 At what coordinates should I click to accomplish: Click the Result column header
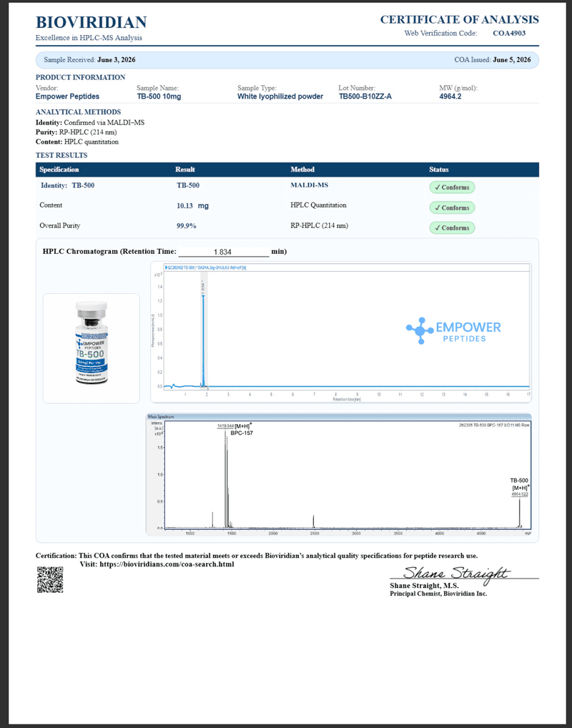point(184,169)
